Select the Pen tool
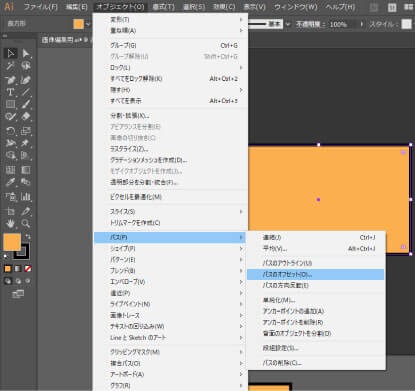 click(x=11, y=80)
